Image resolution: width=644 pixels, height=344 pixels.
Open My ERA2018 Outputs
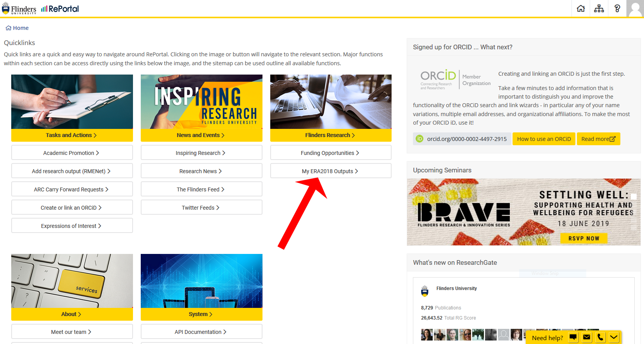(x=331, y=171)
